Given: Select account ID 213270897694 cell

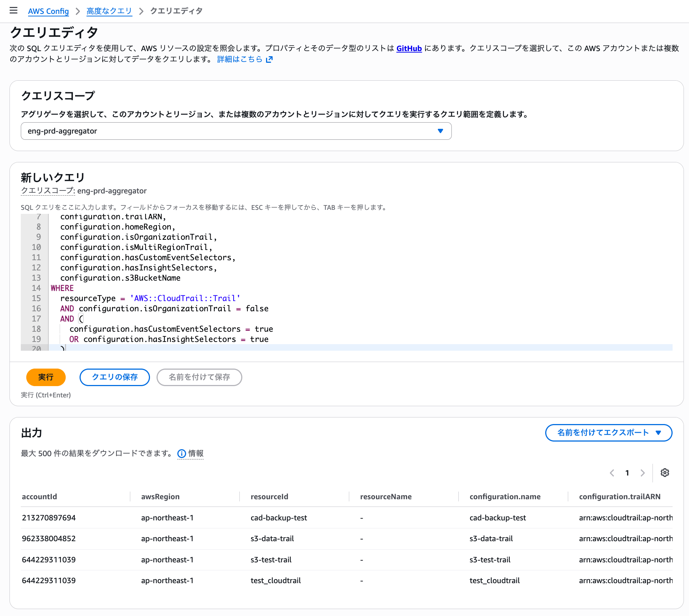Looking at the screenshot, I should click(x=49, y=517).
